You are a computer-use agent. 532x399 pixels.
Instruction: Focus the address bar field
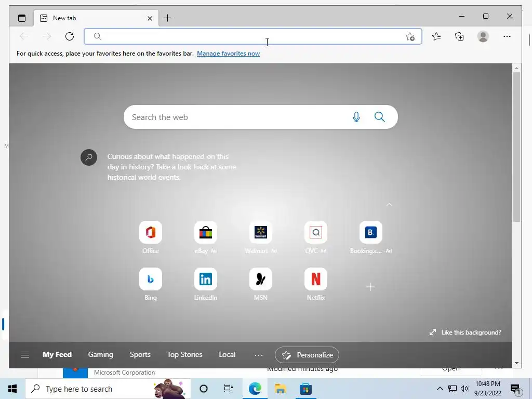pyautogui.click(x=253, y=36)
